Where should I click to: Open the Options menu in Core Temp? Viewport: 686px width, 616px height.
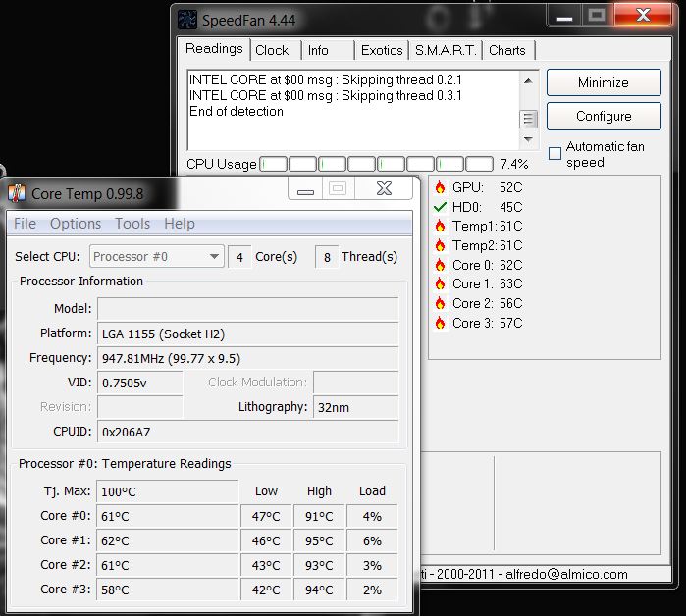pyautogui.click(x=76, y=224)
